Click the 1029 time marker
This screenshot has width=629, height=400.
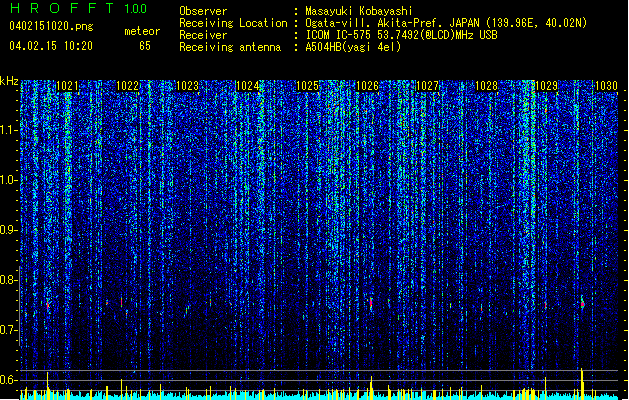pyautogui.click(x=546, y=86)
